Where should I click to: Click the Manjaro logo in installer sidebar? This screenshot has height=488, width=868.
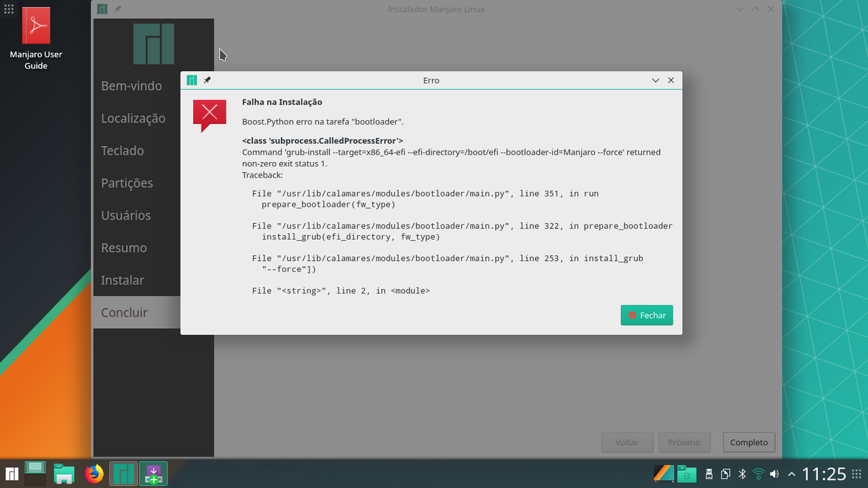[x=154, y=44]
